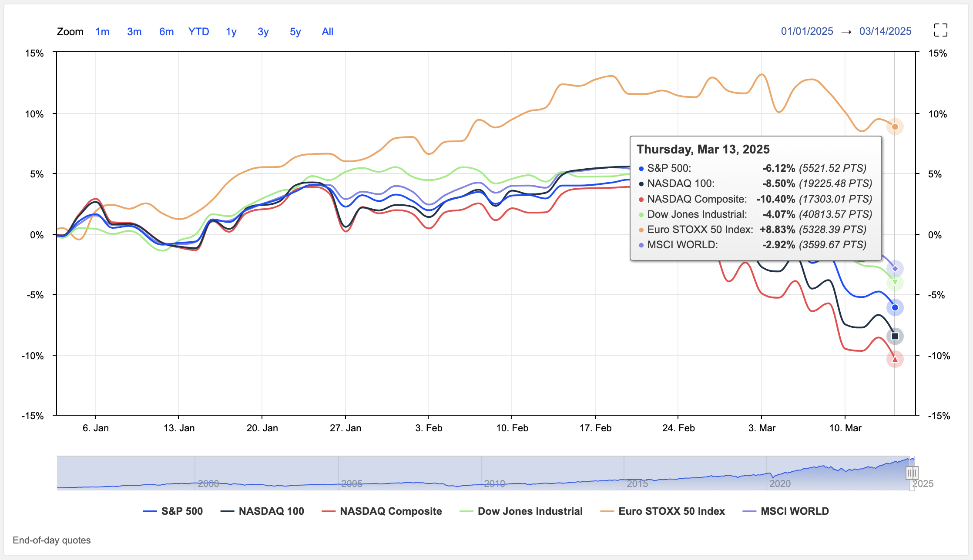Click the NASDAQ Composite -10.40% tooltip value

click(776, 199)
